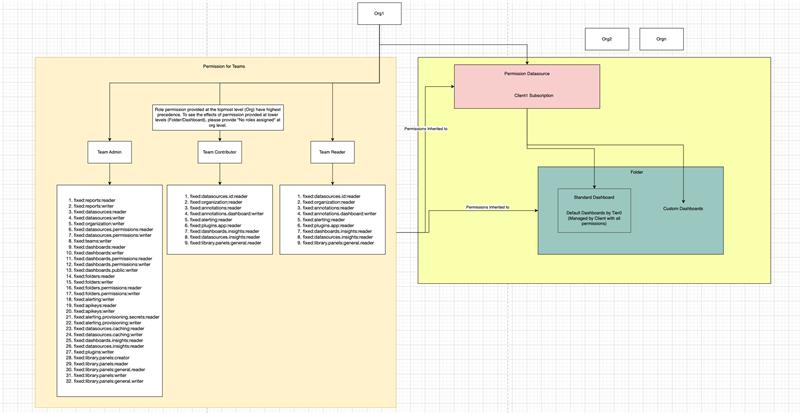
Task: Click the Client1 Subscription text
Action: point(527,95)
